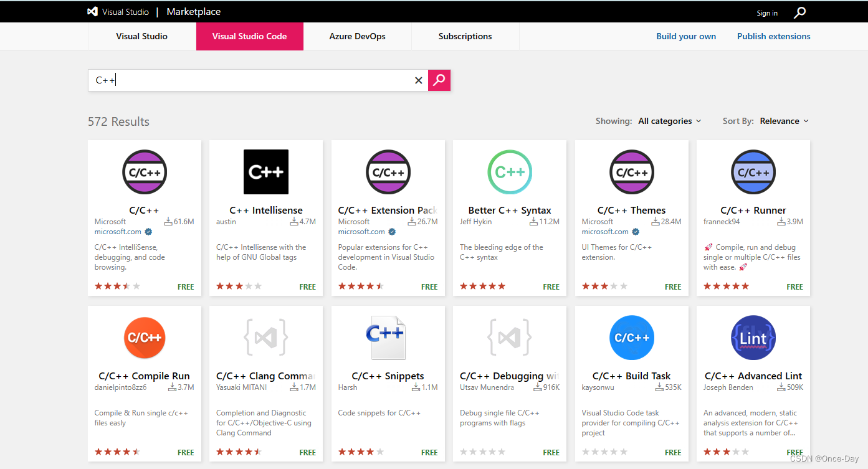Click the Sign in link
This screenshot has height=469, width=868.
(767, 13)
